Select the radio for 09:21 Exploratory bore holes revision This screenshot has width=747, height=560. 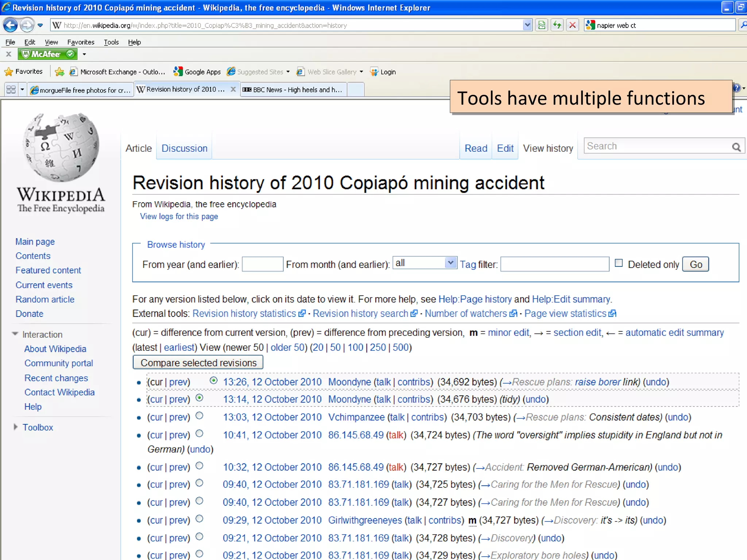coord(199,554)
